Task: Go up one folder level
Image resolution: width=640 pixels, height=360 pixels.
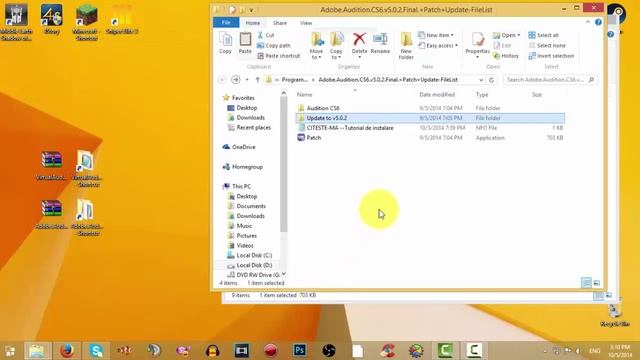Action: point(257,80)
